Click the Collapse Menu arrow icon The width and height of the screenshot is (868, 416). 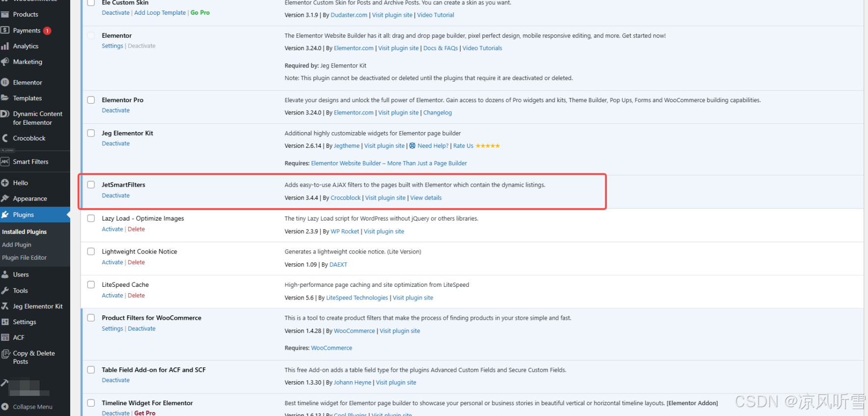pyautogui.click(x=5, y=407)
